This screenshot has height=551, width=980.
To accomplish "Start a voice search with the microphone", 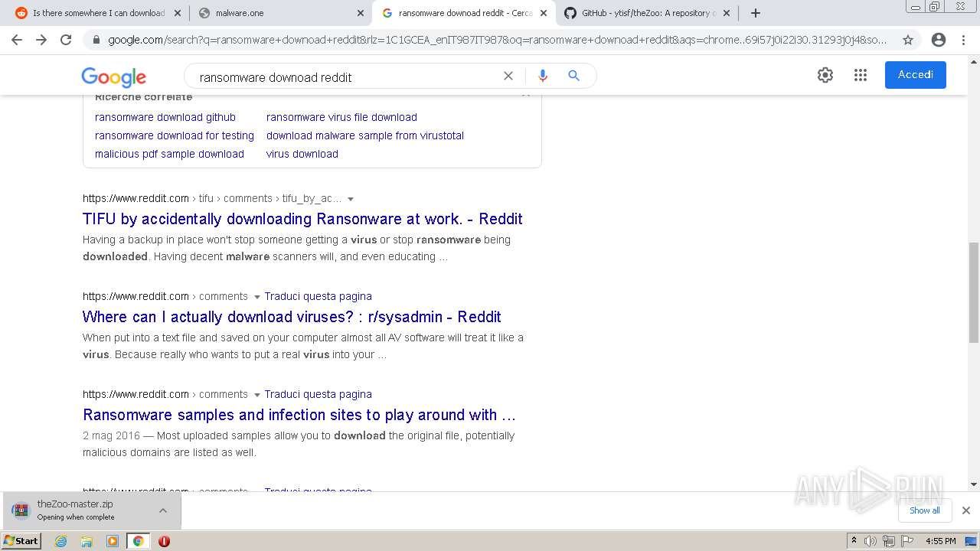I will pyautogui.click(x=543, y=76).
